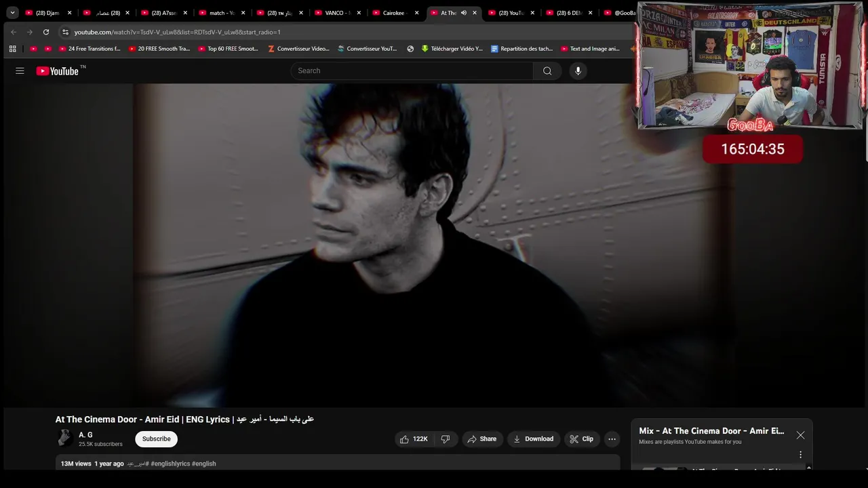Mute audio on the 'At The' tab
Image resolution: width=868 pixels, height=488 pixels.
point(463,13)
